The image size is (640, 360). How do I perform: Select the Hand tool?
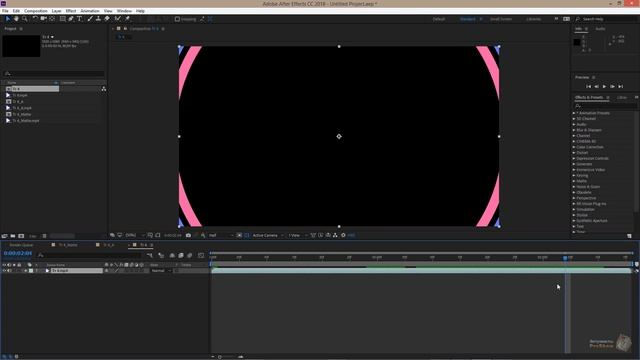pyautogui.click(x=16, y=19)
